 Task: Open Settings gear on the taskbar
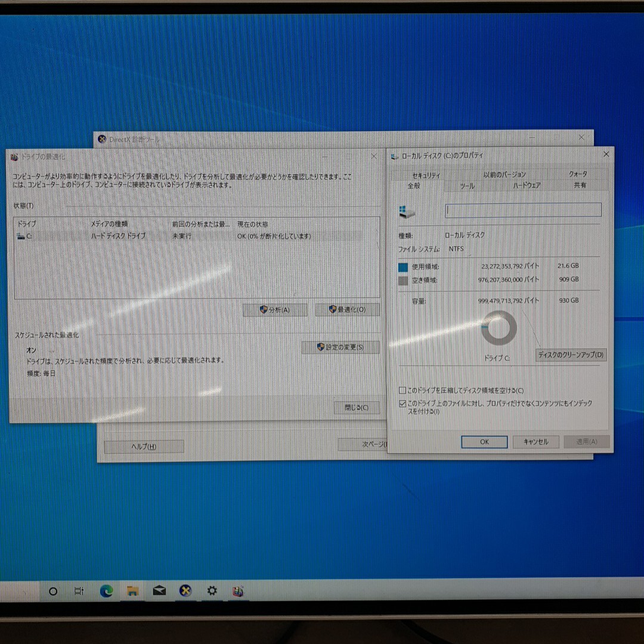coord(212,590)
